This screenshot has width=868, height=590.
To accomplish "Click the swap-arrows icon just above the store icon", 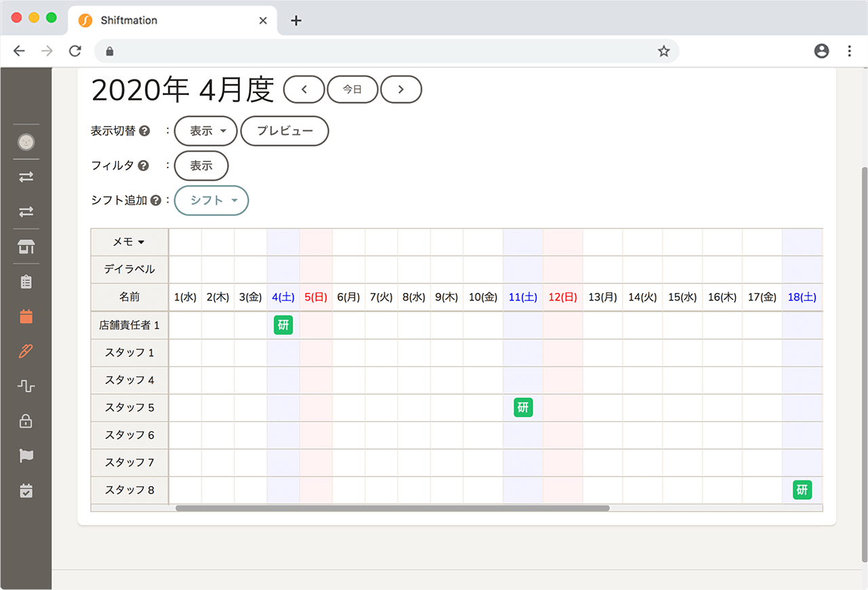I will pos(26,212).
